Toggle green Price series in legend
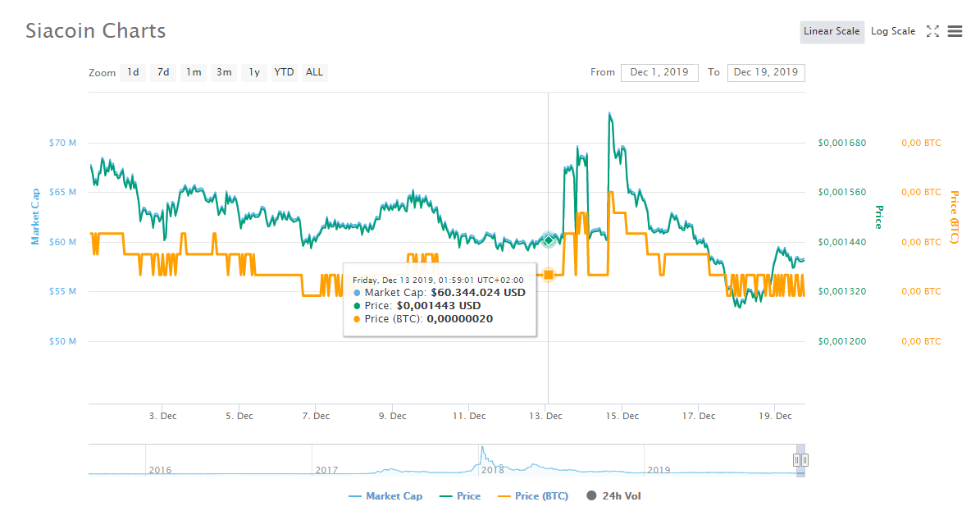The height and width of the screenshot is (511, 980). point(460,496)
